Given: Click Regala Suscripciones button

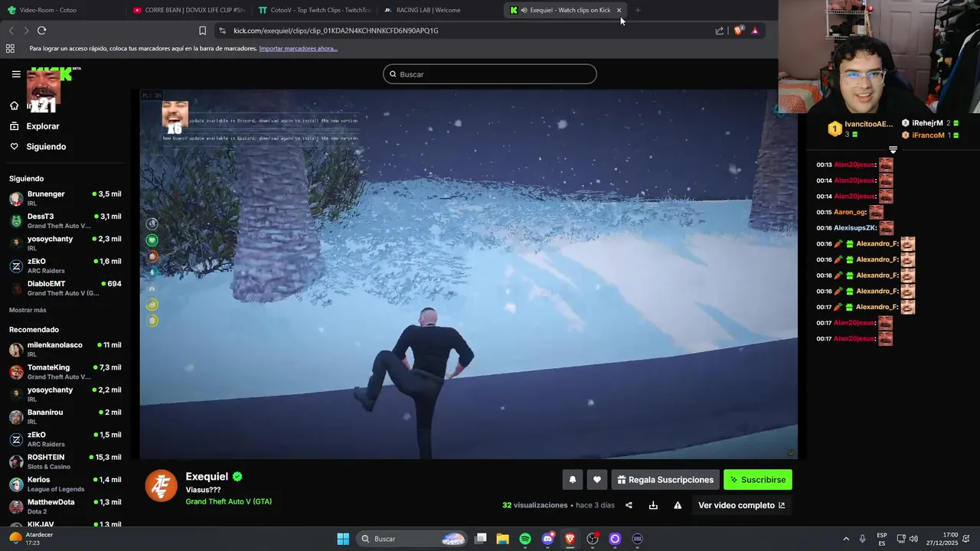Looking at the screenshot, I should tap(665, 480).
